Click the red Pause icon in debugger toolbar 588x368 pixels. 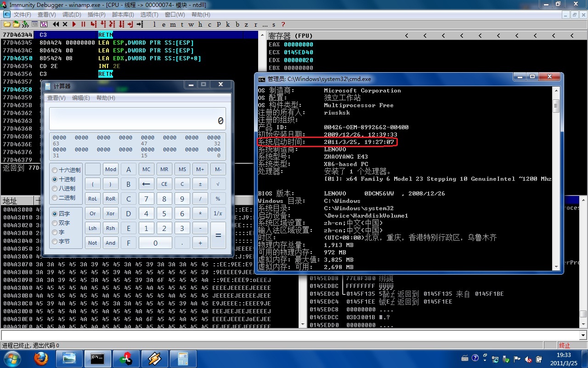click(83, 24)
